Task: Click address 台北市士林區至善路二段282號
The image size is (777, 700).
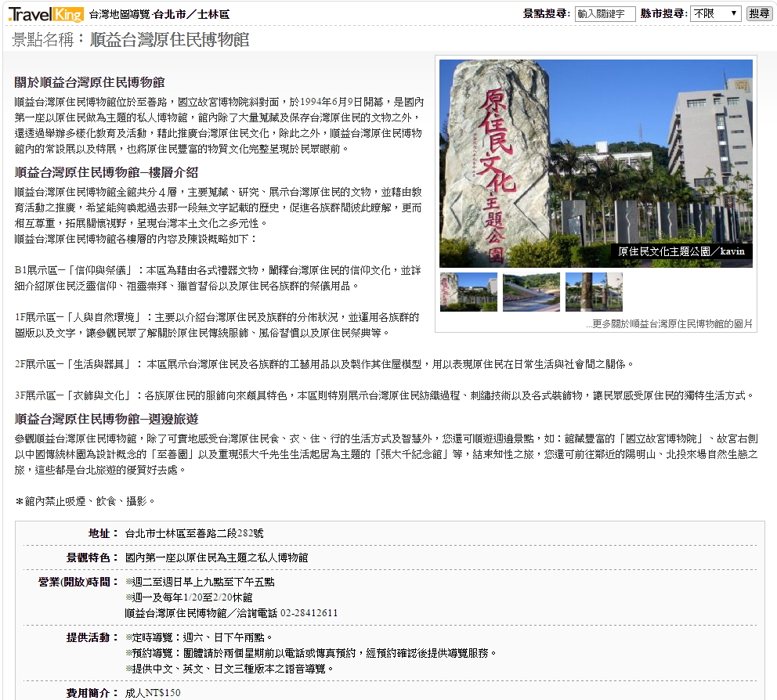Action: [x=194, y=533]
